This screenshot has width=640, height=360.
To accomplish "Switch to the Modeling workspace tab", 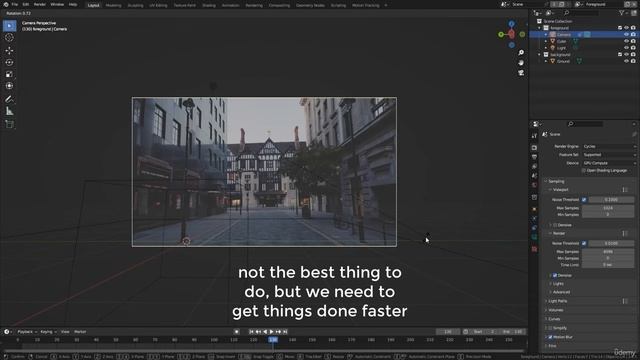I will [x=113, y=5].
